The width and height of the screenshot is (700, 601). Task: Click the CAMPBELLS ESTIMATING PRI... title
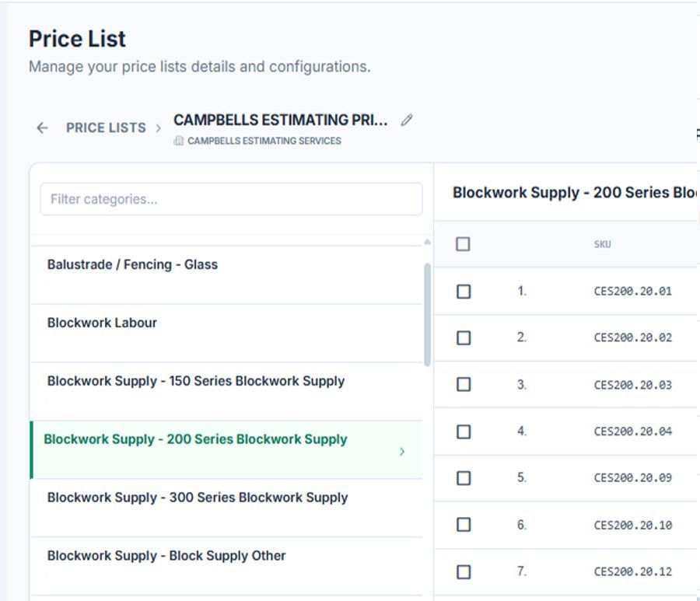click(x=280, y=120)
